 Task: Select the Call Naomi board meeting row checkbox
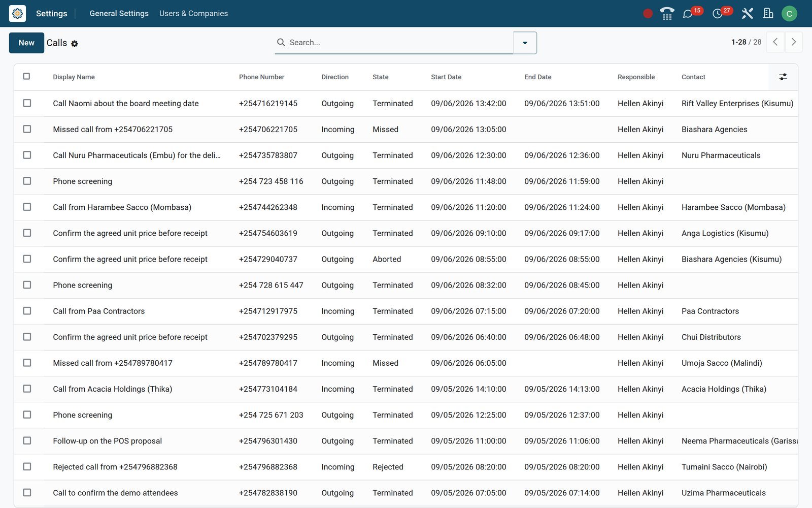tap(27, 103)
